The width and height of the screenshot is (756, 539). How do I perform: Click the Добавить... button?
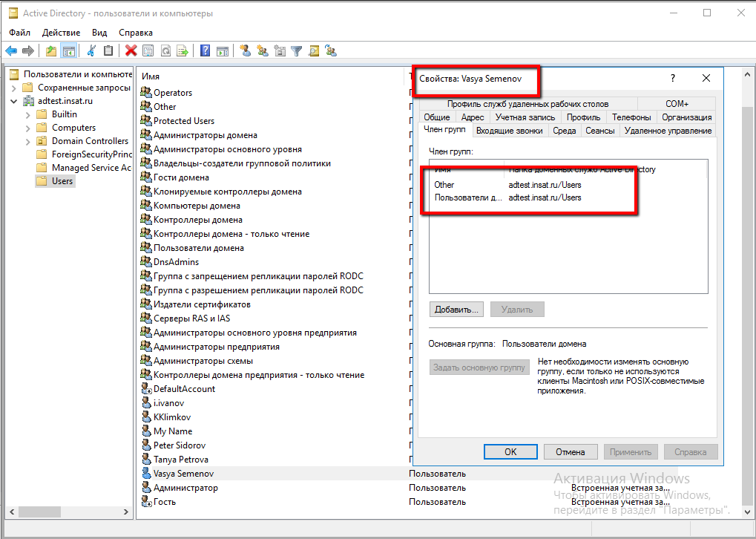tap(457, 309)
